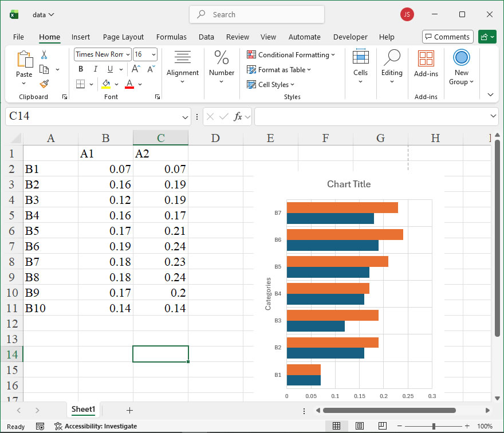Screen dimensions: 504x433
Task: Open the Add-ins icon
Action: [426, 59]
